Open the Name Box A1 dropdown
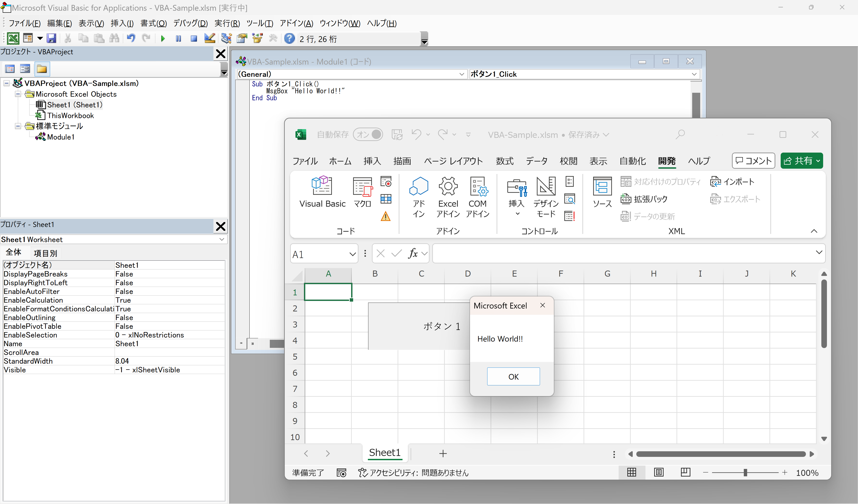This screenshot has width=858, height=504. [353, 254]
